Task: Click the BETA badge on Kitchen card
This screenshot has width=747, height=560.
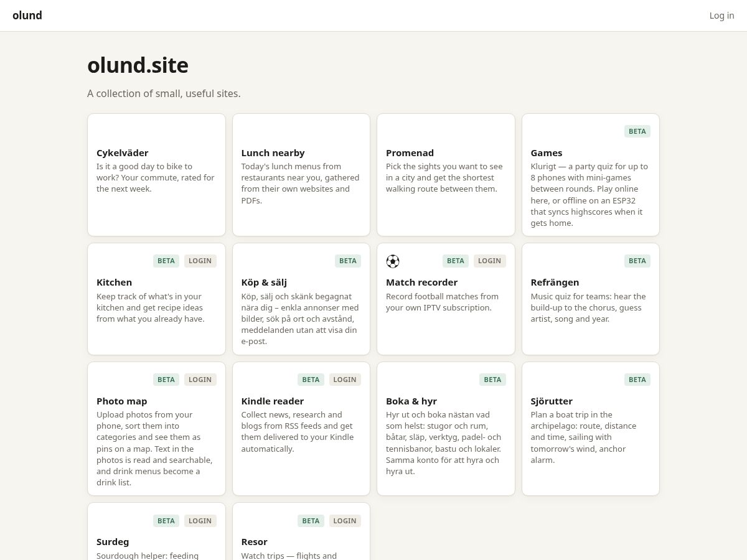Action: tap(166, 261)
